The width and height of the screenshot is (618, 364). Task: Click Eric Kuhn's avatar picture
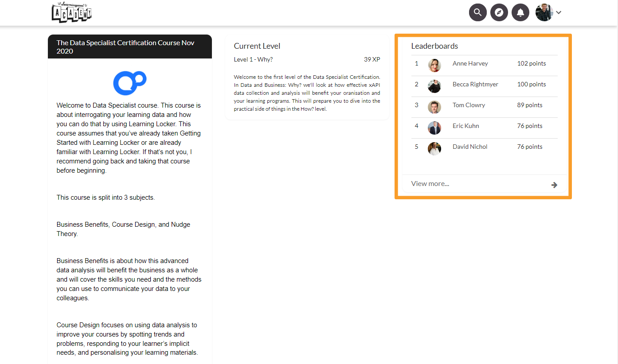434,128
